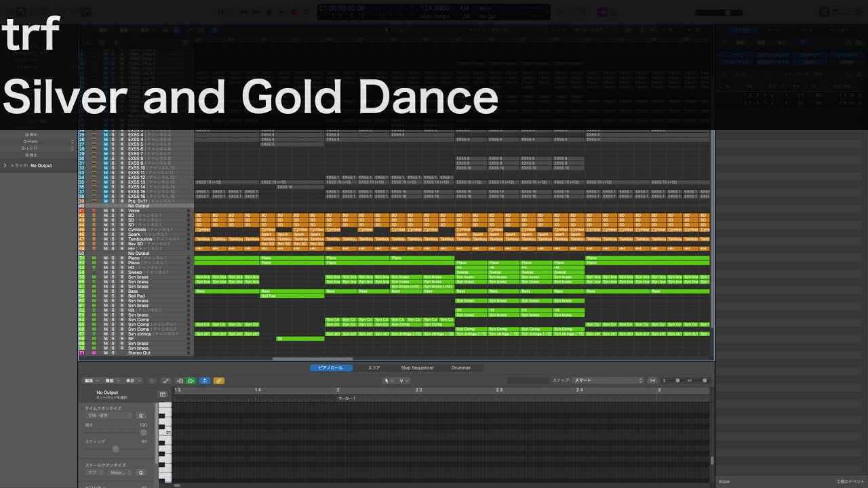Image resolution: width=868 pixels, height=488 pixels.
Task: Click the tracks area horizontal scrollbar
Action: pyautogui.click(x=313, y=359)
